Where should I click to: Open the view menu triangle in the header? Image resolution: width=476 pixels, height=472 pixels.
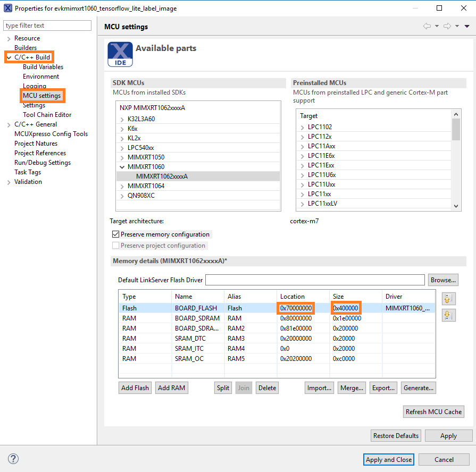click(x=467, y=26)
